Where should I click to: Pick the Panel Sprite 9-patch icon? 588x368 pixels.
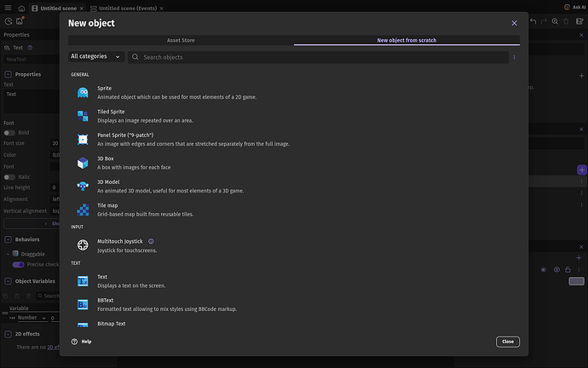(x=83, y=139)
